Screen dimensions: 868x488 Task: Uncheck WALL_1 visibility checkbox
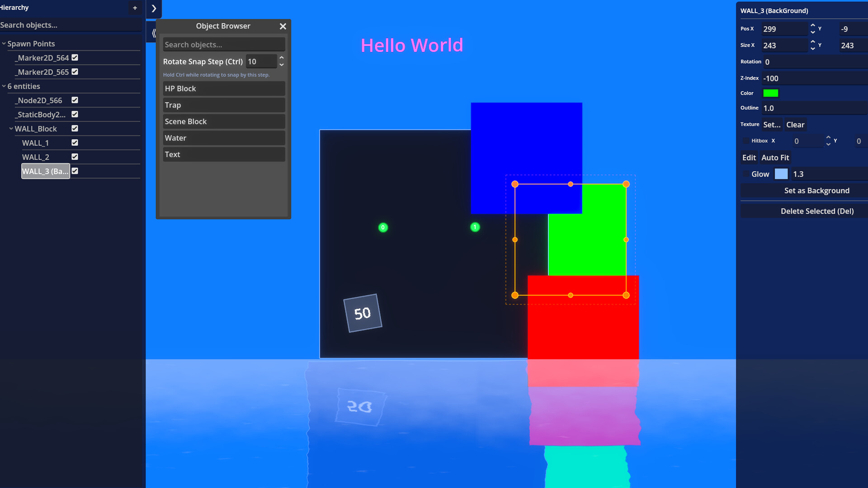click(75, 143)
